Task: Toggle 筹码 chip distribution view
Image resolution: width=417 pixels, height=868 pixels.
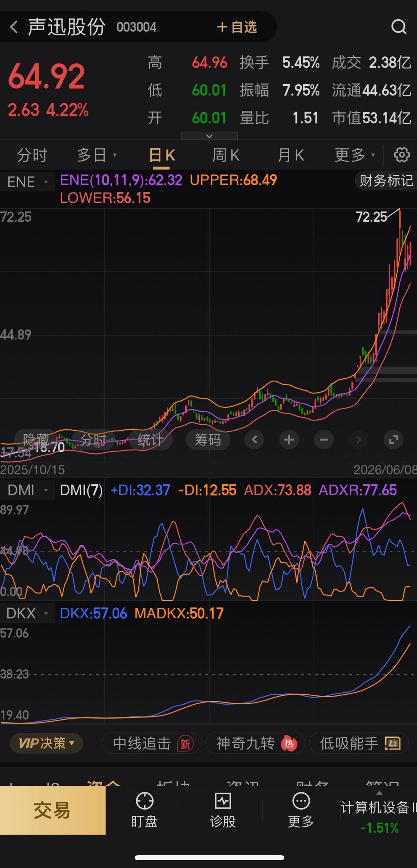Action: 208,439
